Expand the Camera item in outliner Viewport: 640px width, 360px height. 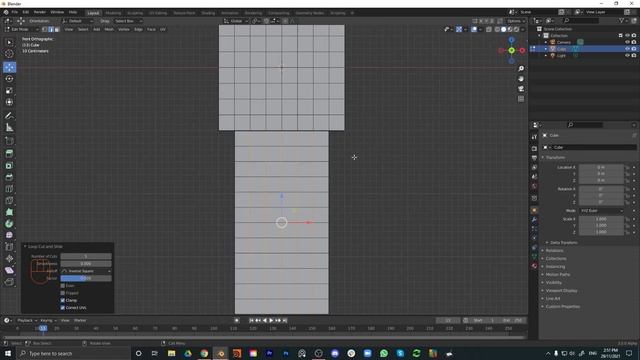click(x=546, y=42)
